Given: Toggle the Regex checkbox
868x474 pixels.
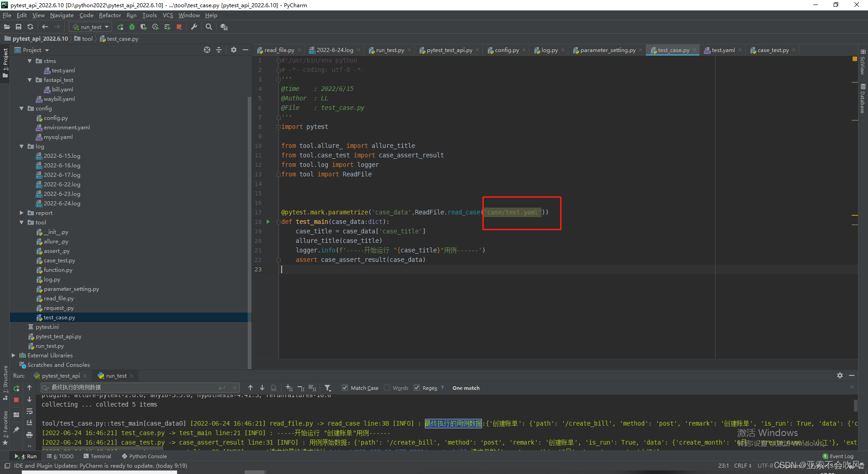Looking at the screenshot, I should [x=417, y=388].
